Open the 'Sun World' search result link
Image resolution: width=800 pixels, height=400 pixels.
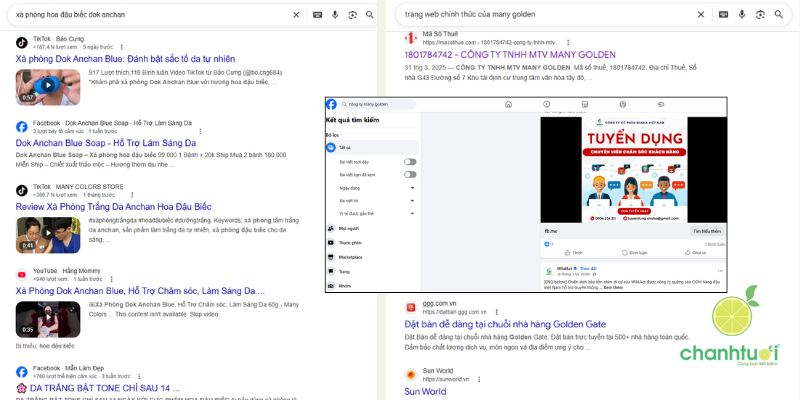(427, 391)
